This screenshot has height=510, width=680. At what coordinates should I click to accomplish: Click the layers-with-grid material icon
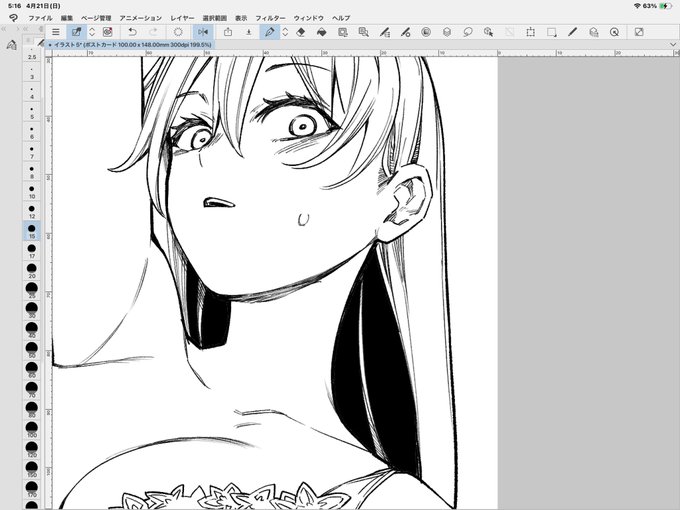(593, 32)
